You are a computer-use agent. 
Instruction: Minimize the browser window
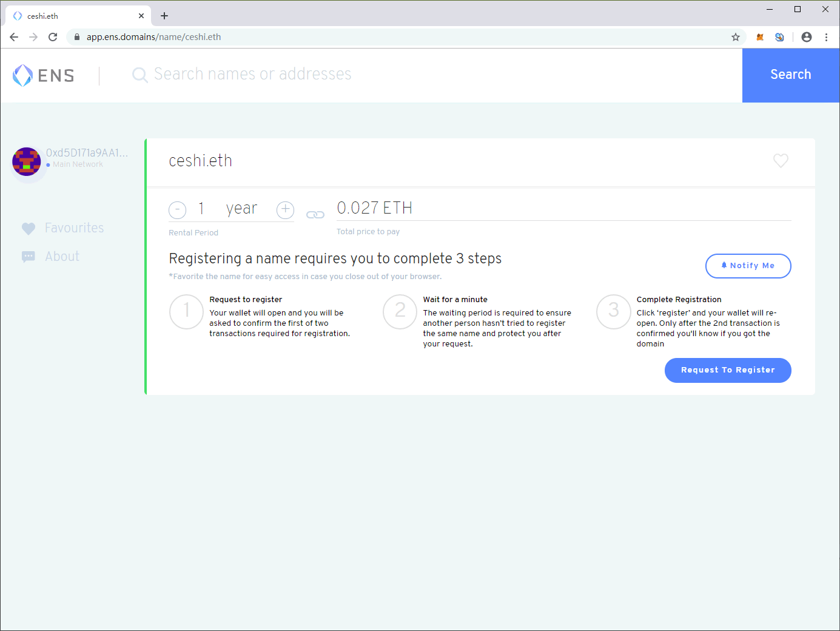coord(770,9)
